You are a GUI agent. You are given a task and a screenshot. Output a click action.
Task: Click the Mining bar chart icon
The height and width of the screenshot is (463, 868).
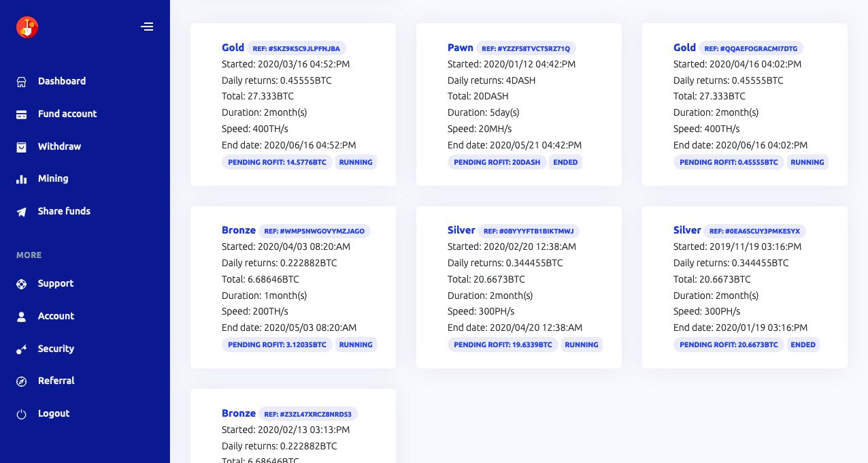(x=22, y=179)
